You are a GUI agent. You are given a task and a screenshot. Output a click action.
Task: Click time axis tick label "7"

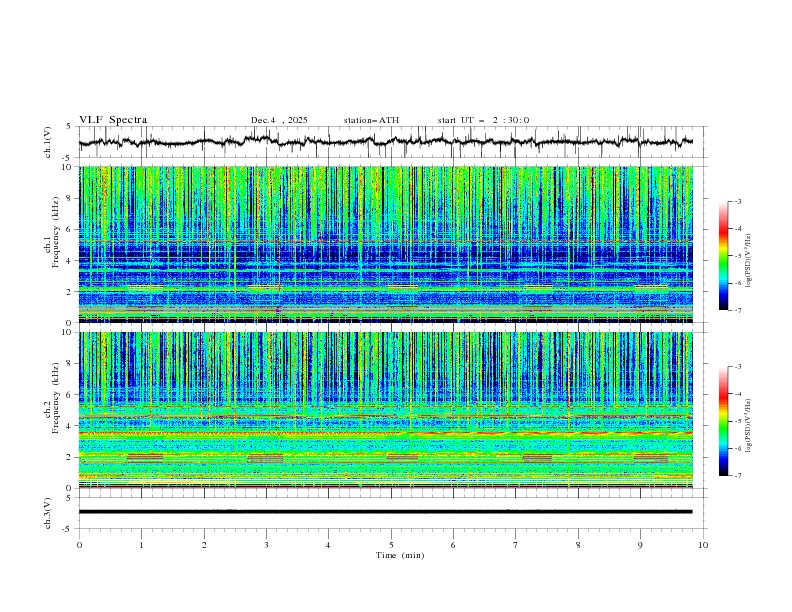(x=516, y=545)
